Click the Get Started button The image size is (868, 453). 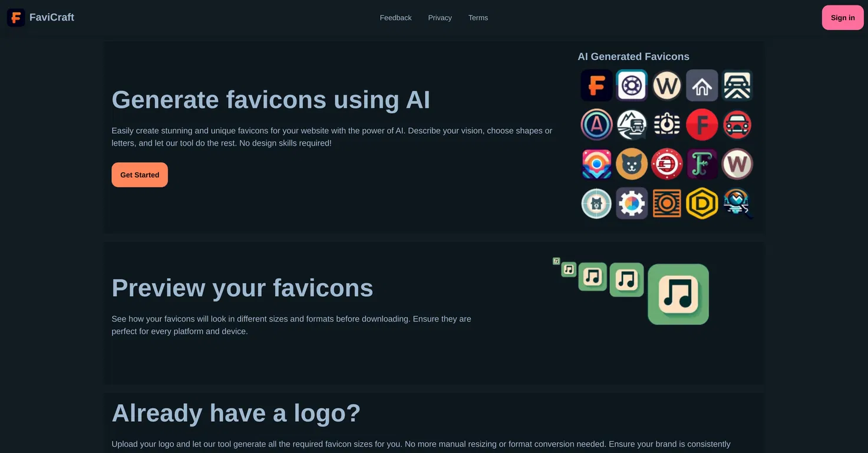click(140, 175)
